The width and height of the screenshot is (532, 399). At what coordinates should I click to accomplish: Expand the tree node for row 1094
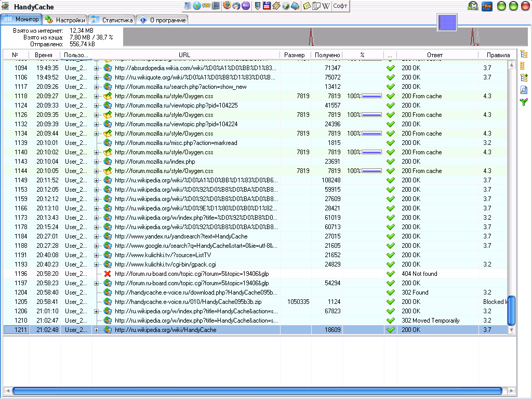pyautogui.click(x=96, y=68)
